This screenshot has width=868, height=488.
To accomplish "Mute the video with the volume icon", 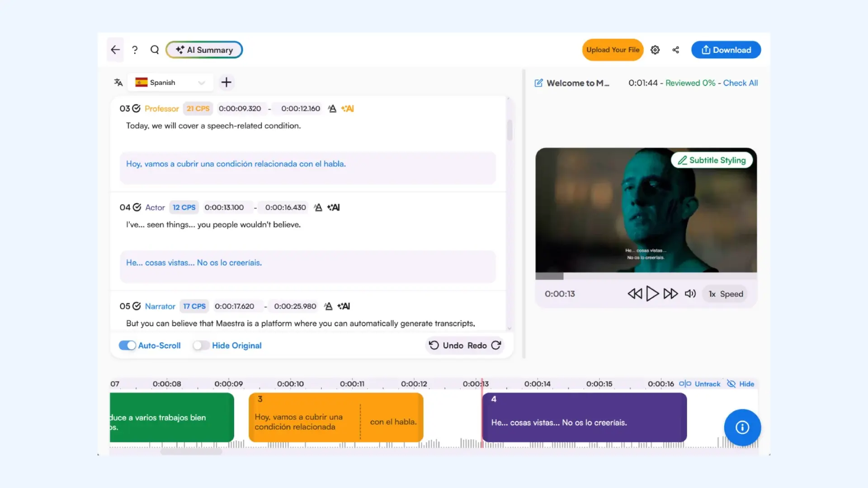I will pyautogui.click(x=690, y=294).
